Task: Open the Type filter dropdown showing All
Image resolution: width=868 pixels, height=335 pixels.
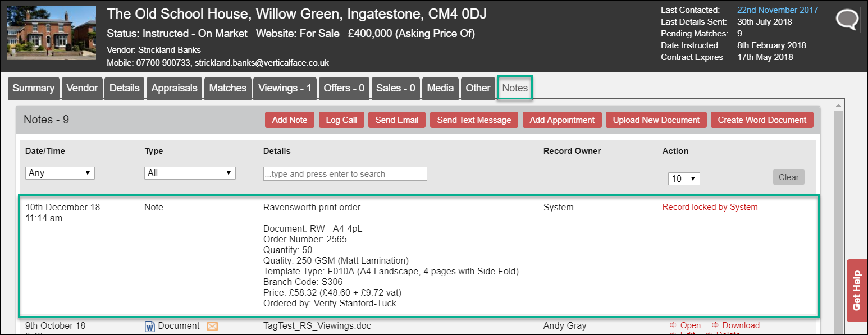Action: (x=190, y=173)
